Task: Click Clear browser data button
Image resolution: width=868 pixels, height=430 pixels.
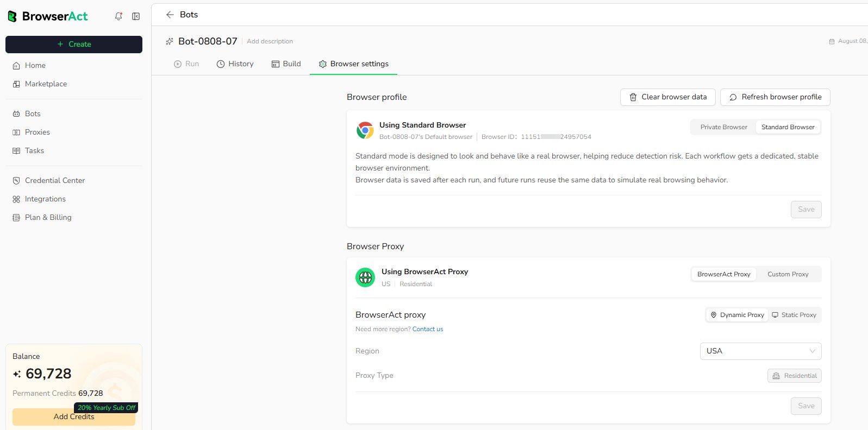Action: (x=668, y=97)
